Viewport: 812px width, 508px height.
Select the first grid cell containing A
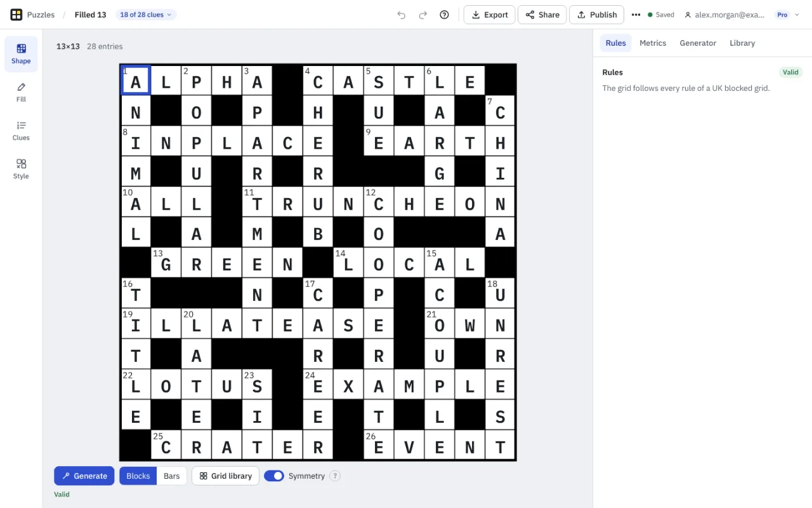(136, 81)
